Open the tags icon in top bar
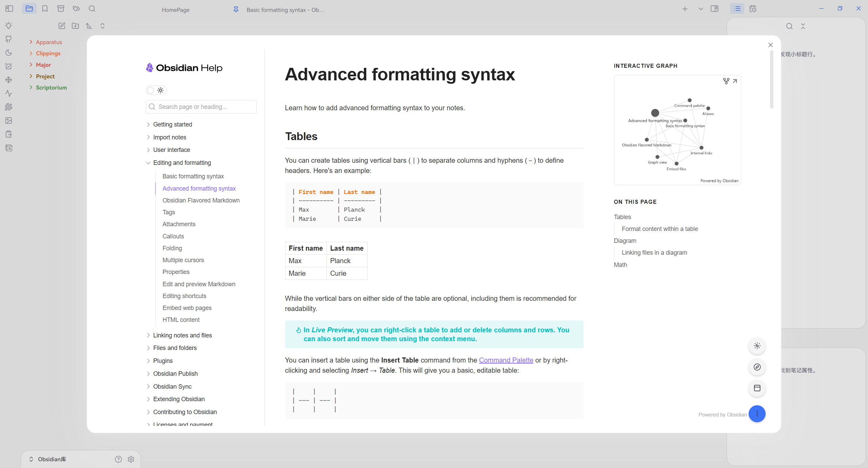 76,9
